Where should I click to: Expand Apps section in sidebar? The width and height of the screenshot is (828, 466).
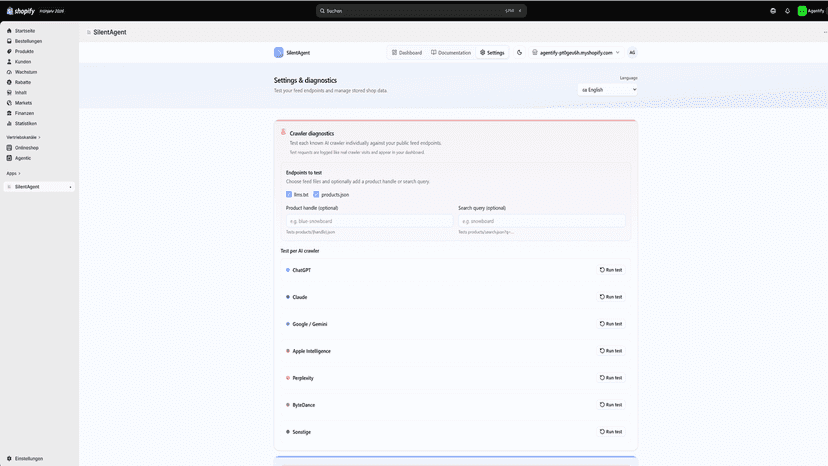point(13,173)
